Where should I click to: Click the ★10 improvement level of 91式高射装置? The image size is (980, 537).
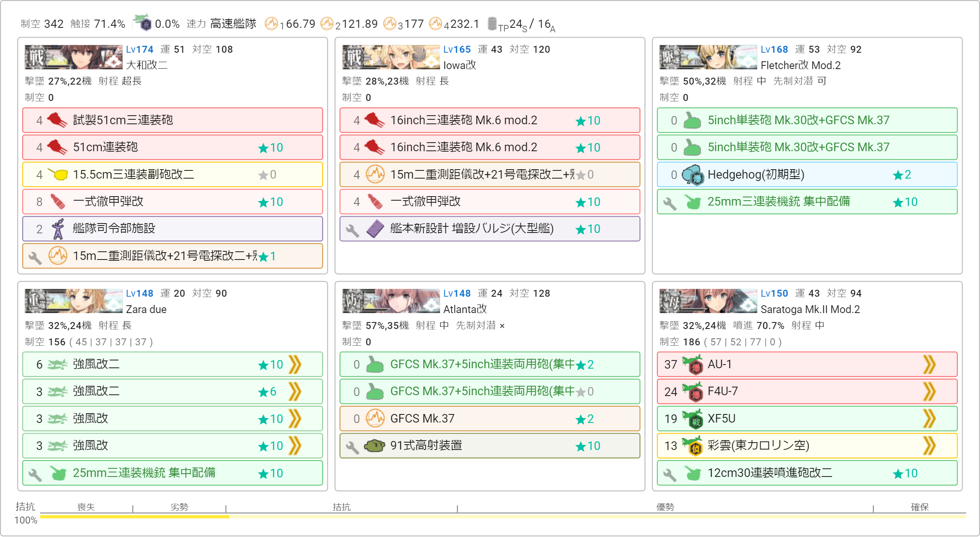[588, 446]
